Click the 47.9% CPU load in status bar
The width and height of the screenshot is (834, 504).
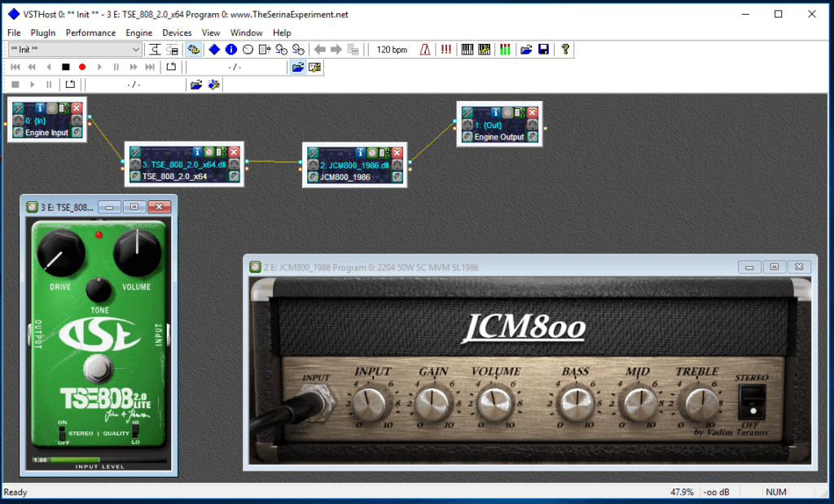coord(682,492)
